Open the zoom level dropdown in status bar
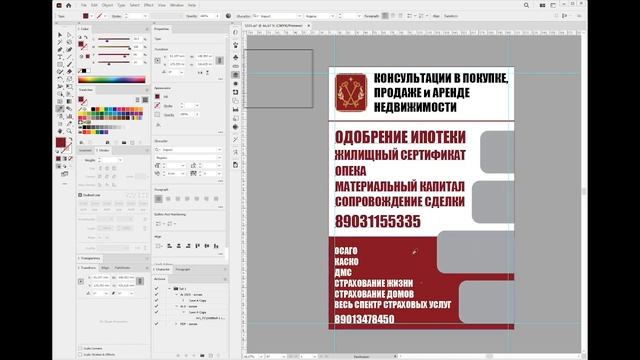Screen dimensions: 640x360 click(x=261, y=356)
